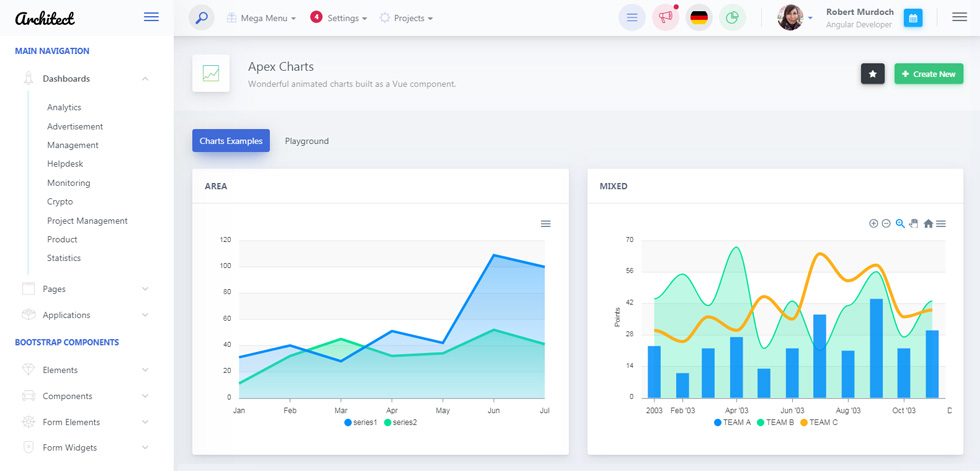Open the Mega Menu dropdown
The width and height of the screenshot is (980, 471).
pyautogui.click(x=261, y=18)
